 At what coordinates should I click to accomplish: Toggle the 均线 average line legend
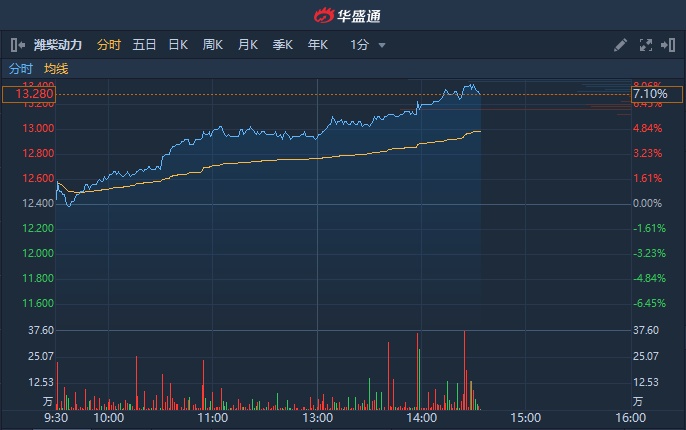(56, 68)
